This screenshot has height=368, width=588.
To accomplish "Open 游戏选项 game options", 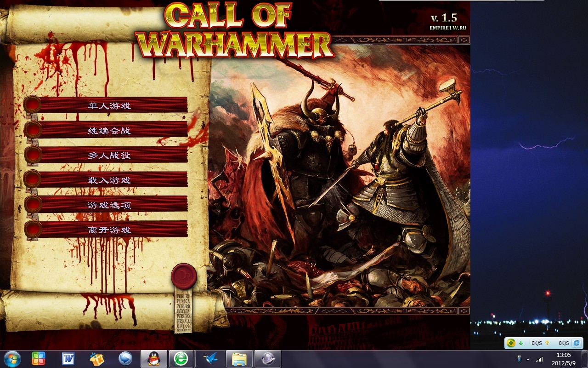I will point(109,205).
